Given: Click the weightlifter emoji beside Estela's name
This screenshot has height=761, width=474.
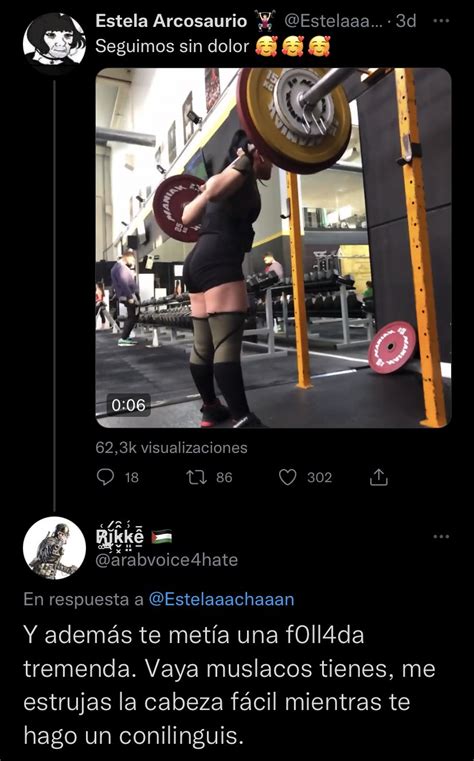Looking at the screenshot, I should click(x=265, y=21).
